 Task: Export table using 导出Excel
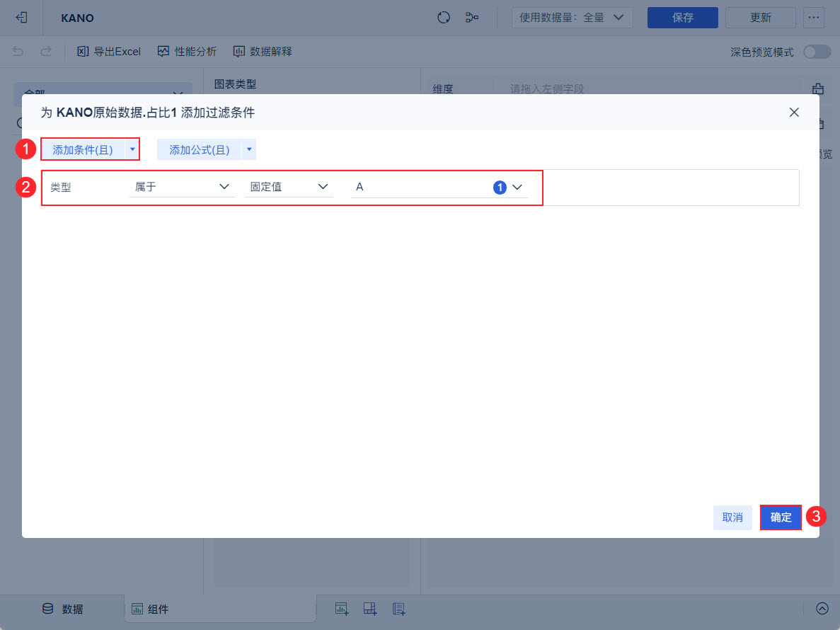click(109, 52)
